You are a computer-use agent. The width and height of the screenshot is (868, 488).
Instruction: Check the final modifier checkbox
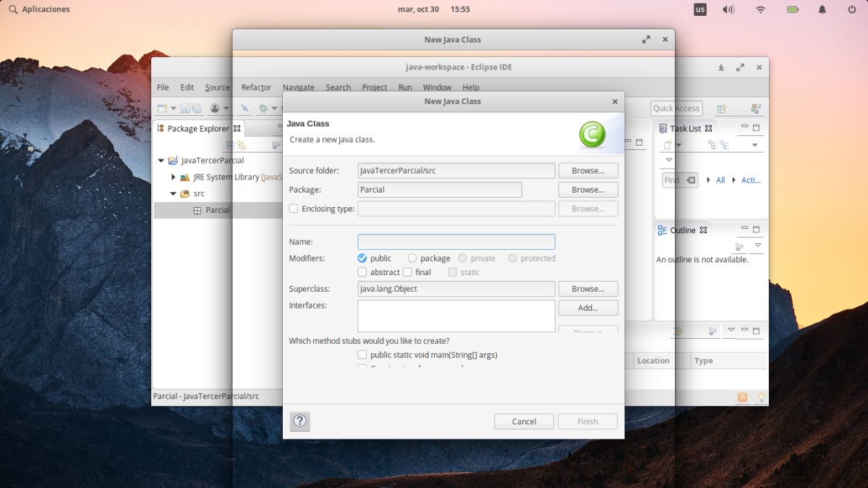tap(407, 272)
